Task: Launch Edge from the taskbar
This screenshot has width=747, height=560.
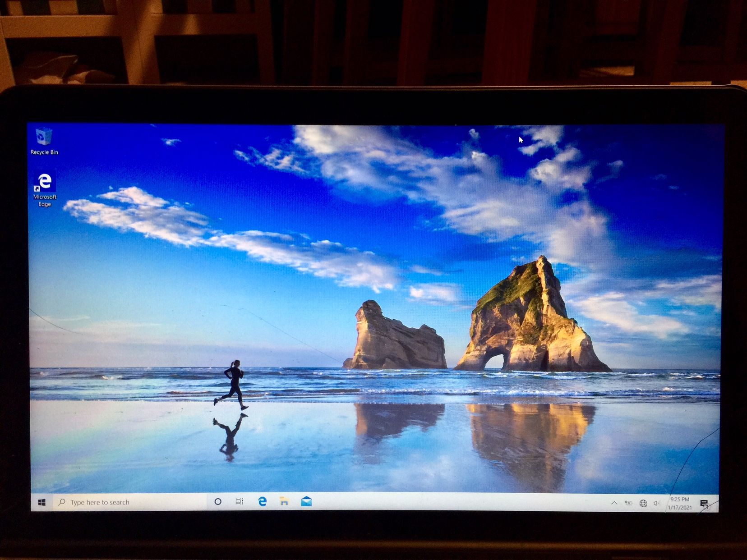Action: (262, 501)
